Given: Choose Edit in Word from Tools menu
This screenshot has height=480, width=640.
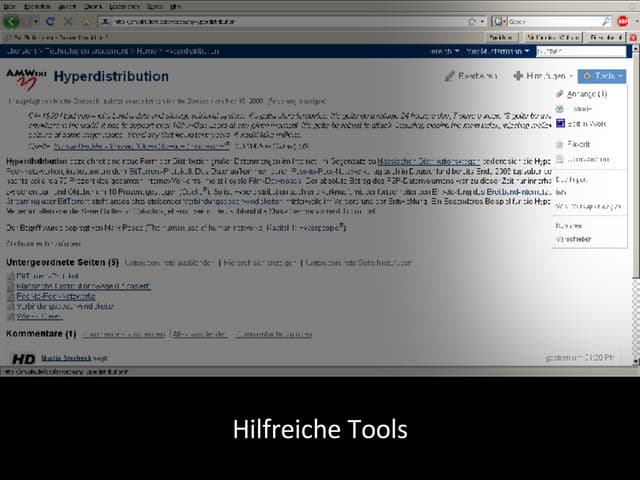Looking at the screenshot, I should tap(587, 124).
